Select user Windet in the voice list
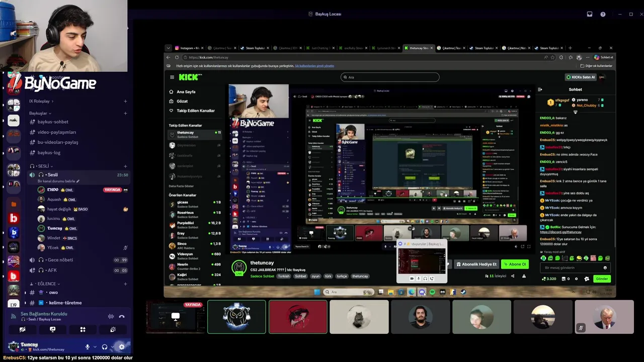Image resolution: width=644 pixels, height=362 pixels. coord(83,238)
